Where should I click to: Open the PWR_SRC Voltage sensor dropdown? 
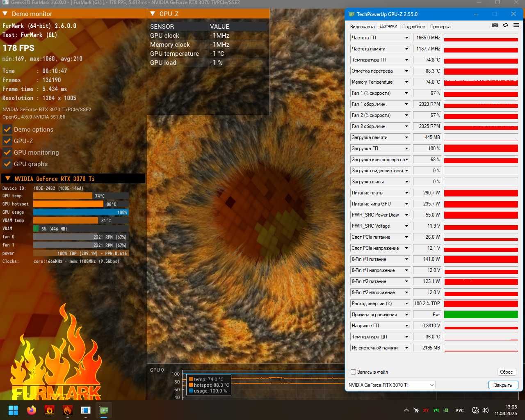[406, 226]
